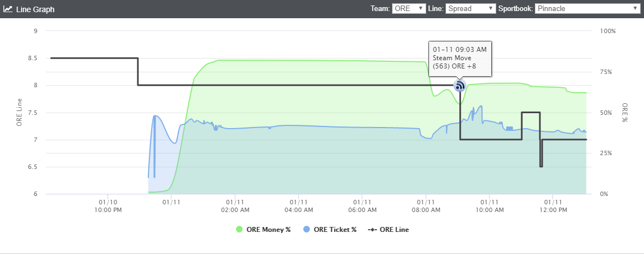Click the ORE Line legend marker symbol
The image size is (644, 254).
point(371,229)
